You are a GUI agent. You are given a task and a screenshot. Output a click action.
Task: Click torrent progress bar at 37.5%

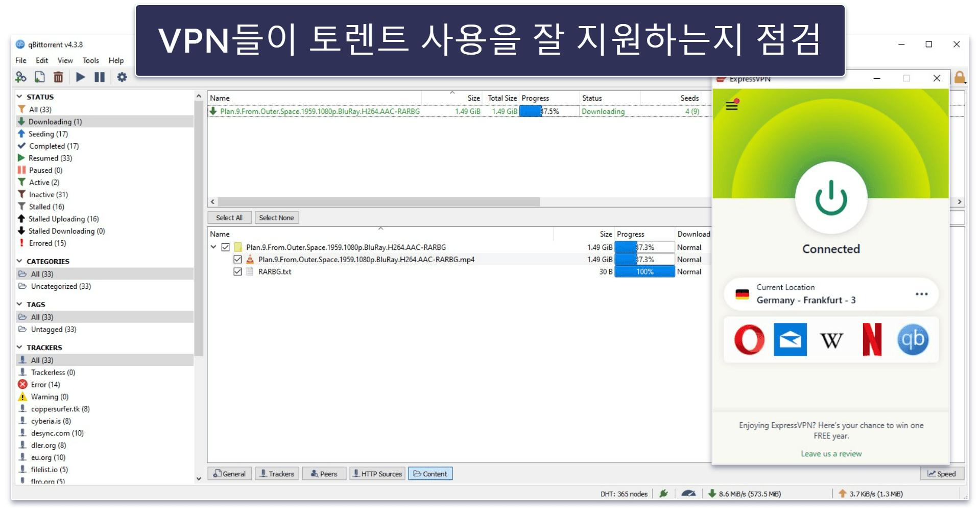549,111
